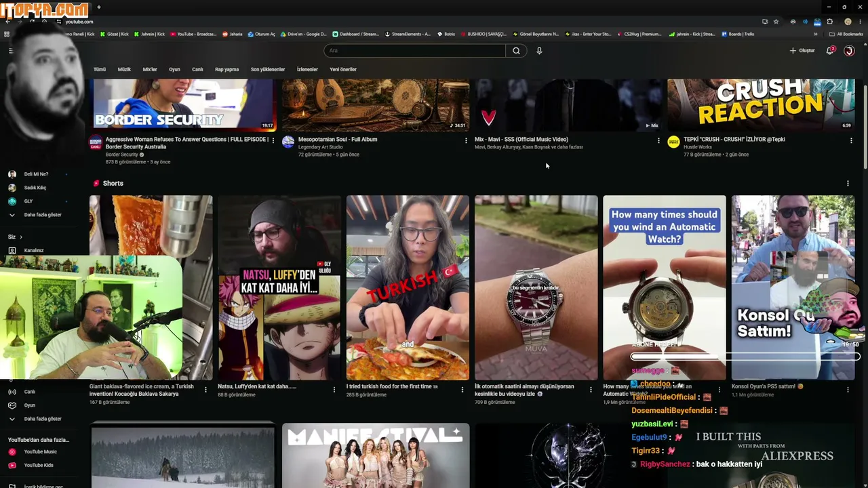The height and width of the screenshot is (488, 868).
Task: Open Border Security channel avatar
Action: pos(96,142)
